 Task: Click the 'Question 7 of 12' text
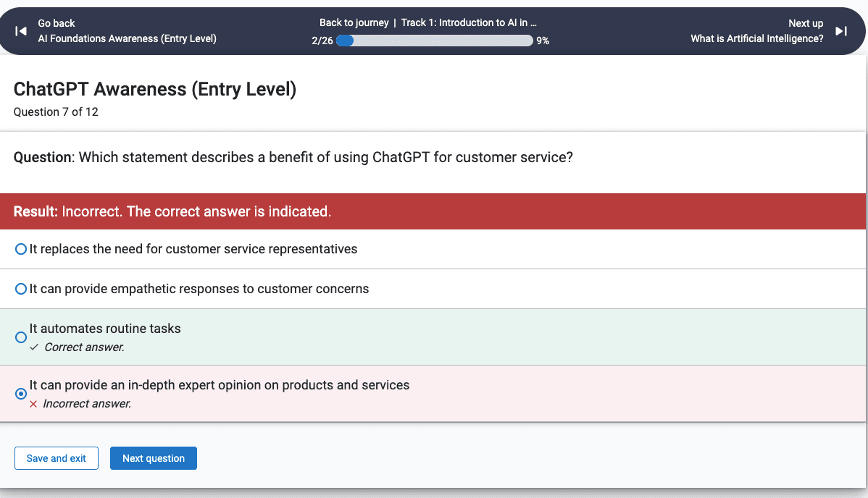[x=56, y=111]
